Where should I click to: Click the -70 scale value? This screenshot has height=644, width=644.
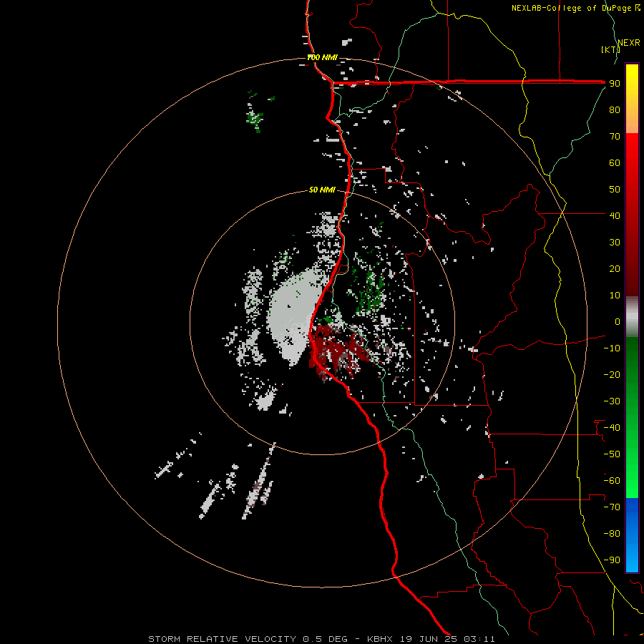(x=612, y=507)
